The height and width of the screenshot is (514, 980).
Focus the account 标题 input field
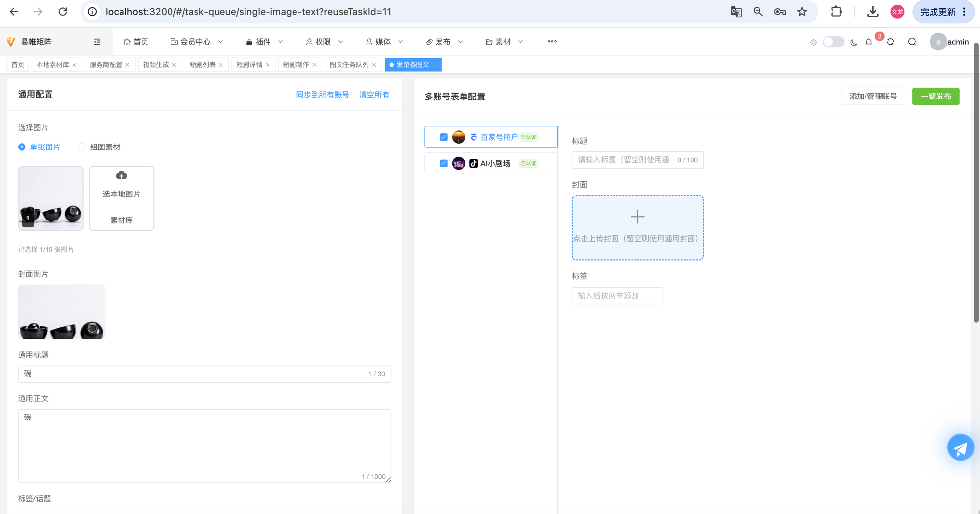point(637,160)
